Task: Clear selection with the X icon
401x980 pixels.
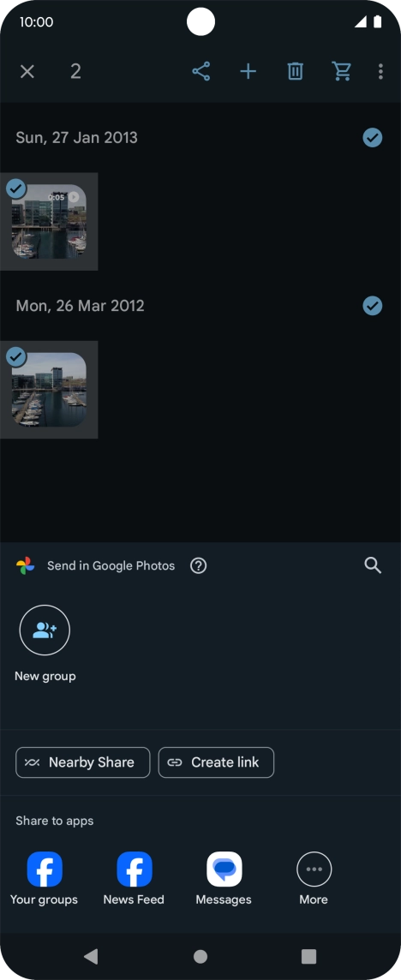Action: coord(27,71)
